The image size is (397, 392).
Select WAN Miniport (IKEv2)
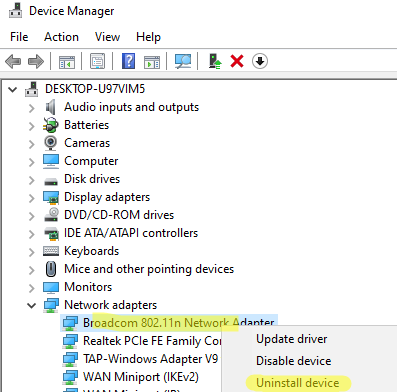pos(141,377)
